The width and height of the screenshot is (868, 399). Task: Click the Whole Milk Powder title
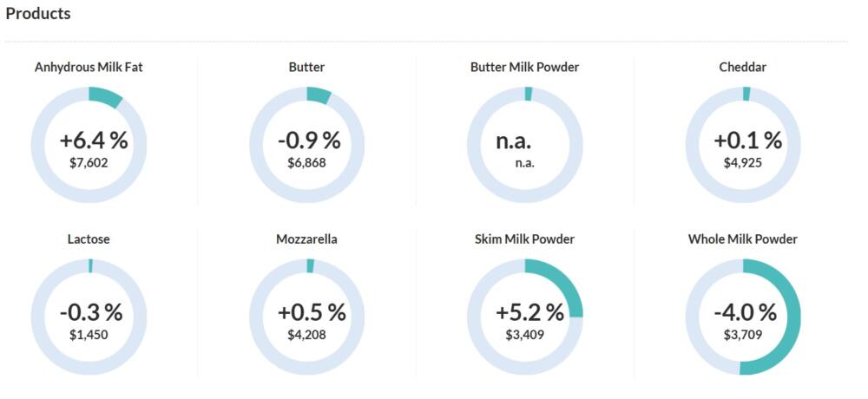point(743,239)
